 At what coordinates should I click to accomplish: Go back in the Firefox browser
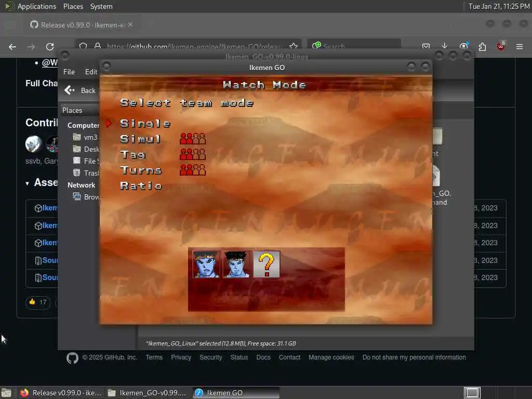coord(12,47)
